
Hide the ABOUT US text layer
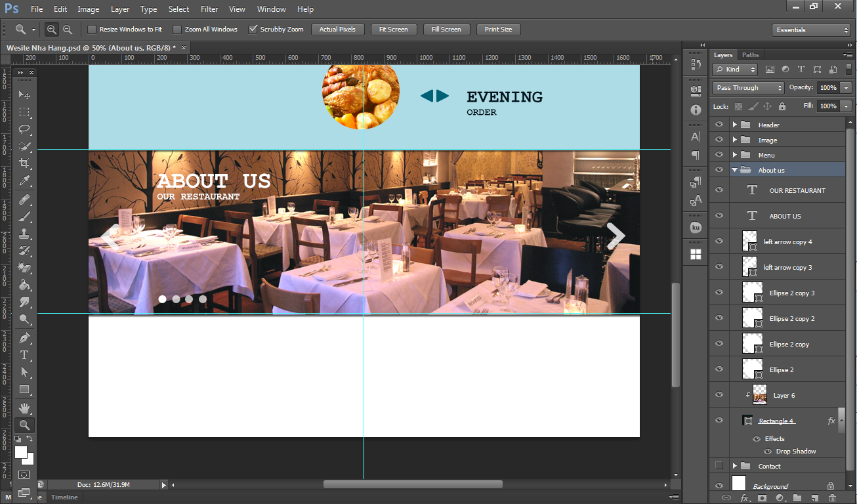pyautogui.click(x=719, y=216)
